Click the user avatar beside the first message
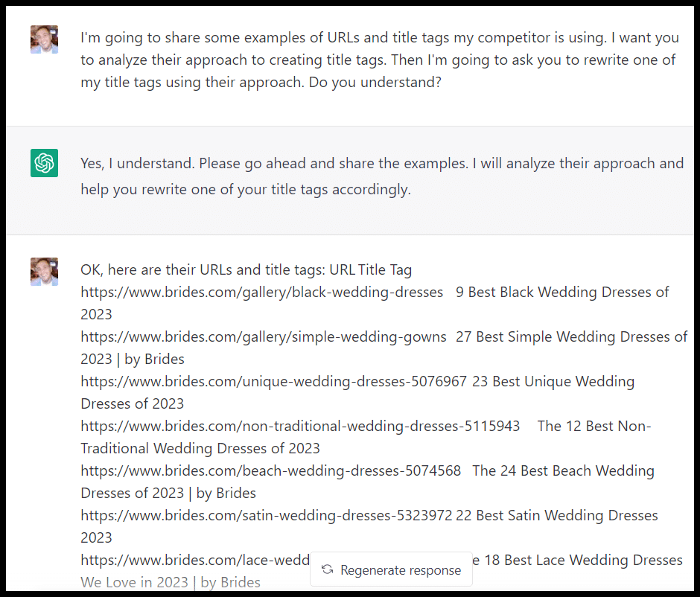Image resolution: width=700 pixels, height=597 pixels. (44, 39)
